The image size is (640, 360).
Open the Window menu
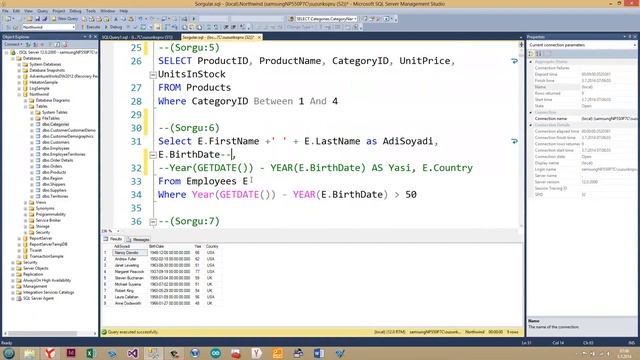pos(107,11)
